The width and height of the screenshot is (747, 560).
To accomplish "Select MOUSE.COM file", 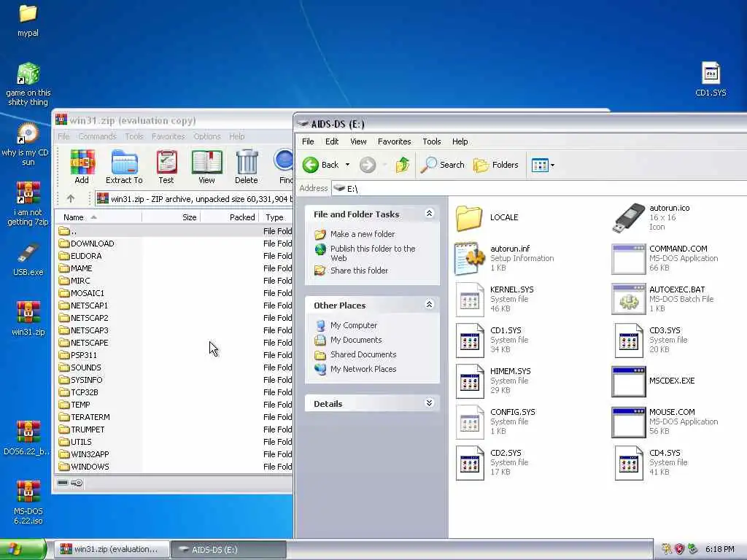I will [x=665, y=422].
